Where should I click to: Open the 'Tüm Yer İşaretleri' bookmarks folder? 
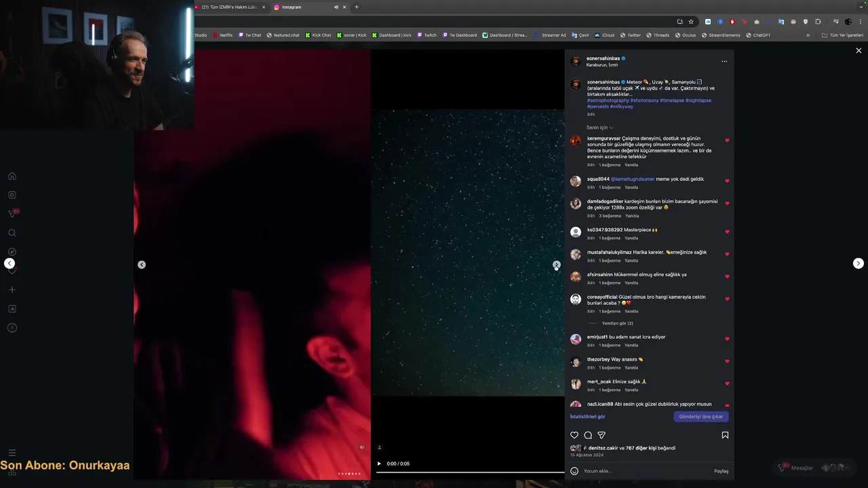point(842,35)
